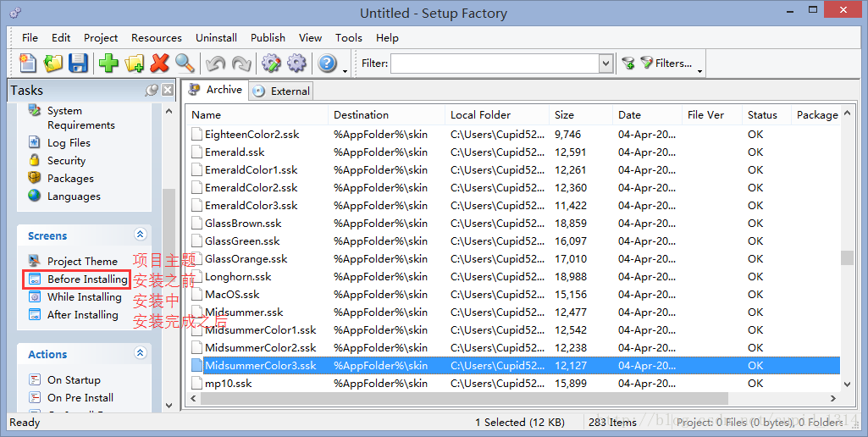Open the File menu
Screen dimensions: 868x437
click(30, 37)
